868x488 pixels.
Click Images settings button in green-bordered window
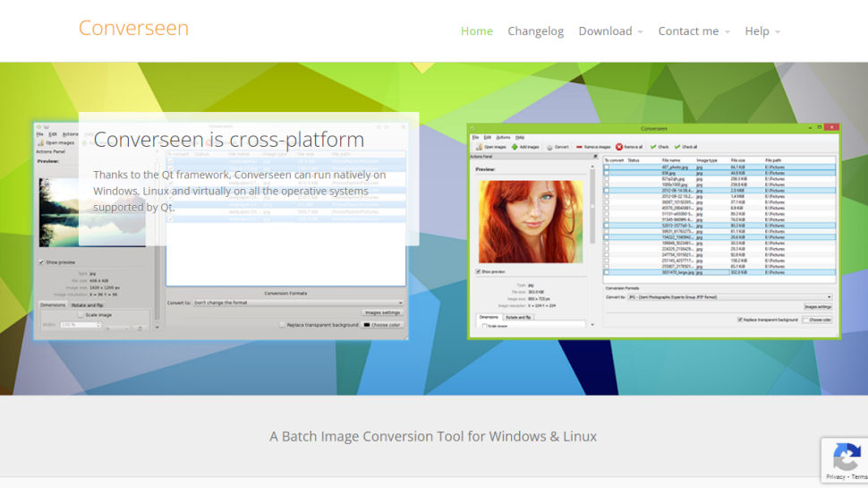coord(818,307)
